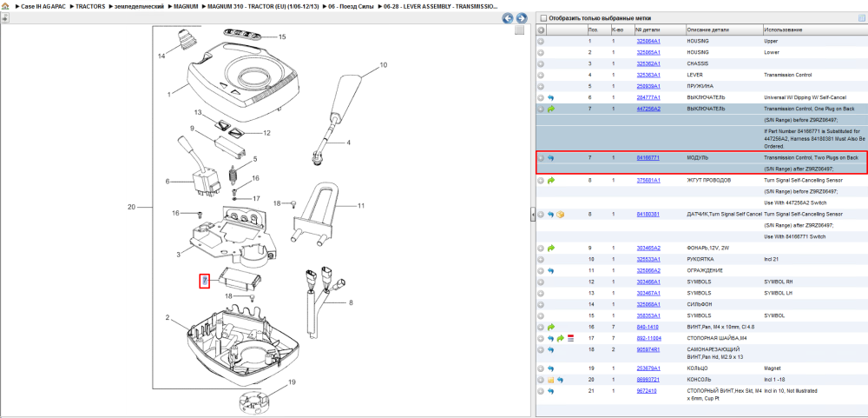Viewport: 868px width, 418px height.
Task: Open 'TRACTORS' breadcrumb item
Action: click(x=90, y=6)
